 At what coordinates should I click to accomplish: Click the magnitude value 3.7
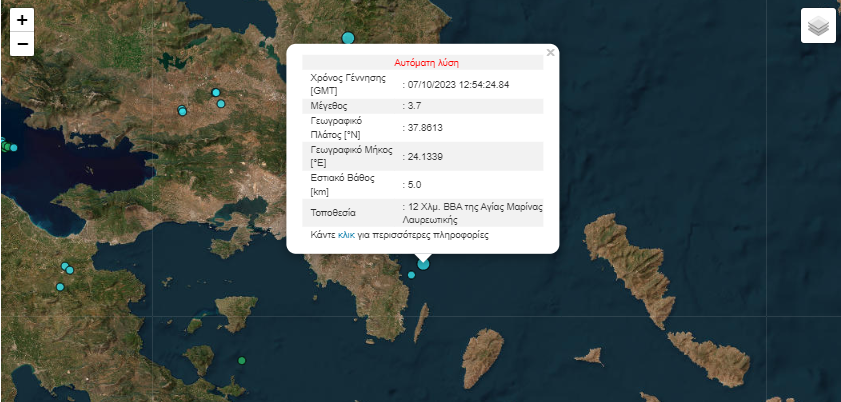tap(417, 105)
